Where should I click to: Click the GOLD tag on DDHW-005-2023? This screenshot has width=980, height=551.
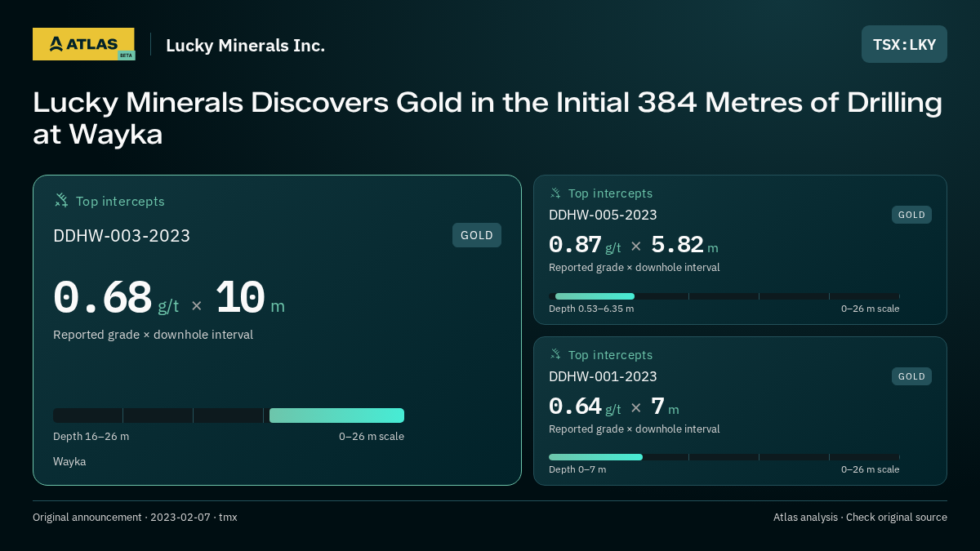[x=911, y=215]
